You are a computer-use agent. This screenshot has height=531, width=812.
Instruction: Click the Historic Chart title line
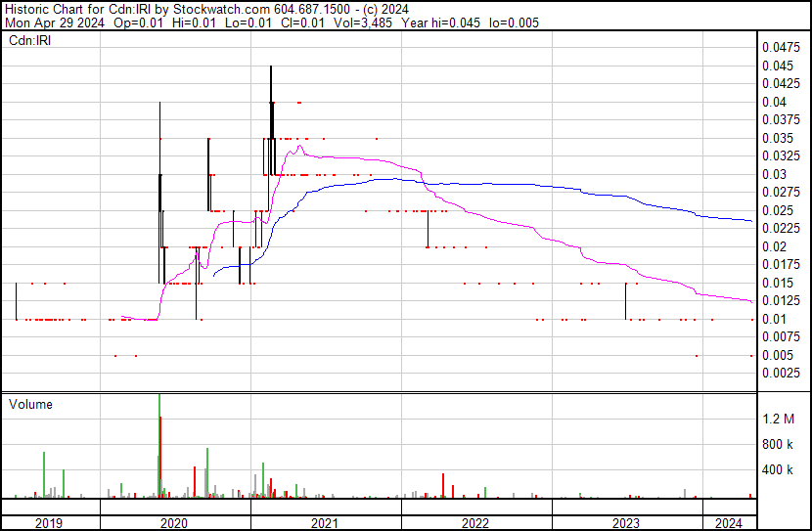click(x=206, y=9)
